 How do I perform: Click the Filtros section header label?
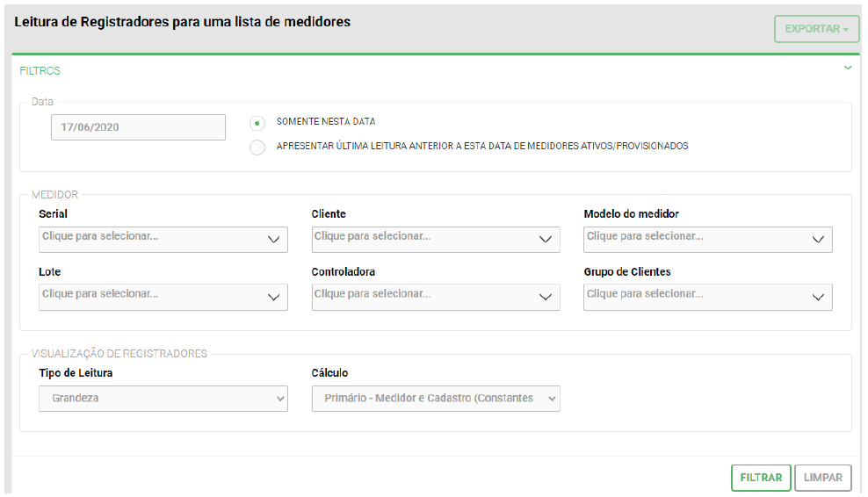click(40, 71)
